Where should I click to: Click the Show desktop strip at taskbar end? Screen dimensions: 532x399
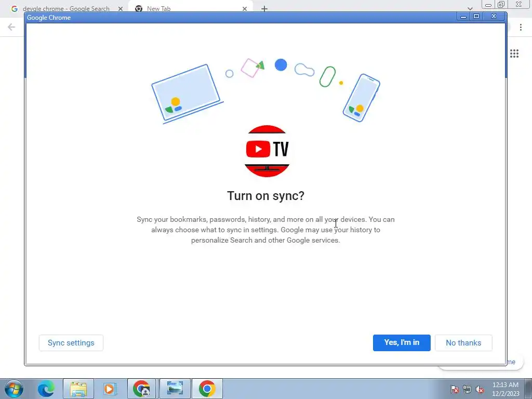point(528,389)
